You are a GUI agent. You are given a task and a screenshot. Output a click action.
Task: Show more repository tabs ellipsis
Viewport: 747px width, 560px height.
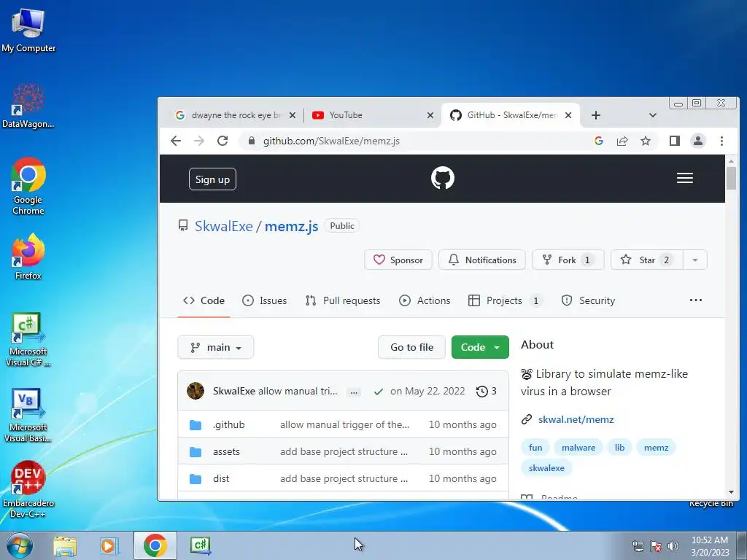[695, 300]
